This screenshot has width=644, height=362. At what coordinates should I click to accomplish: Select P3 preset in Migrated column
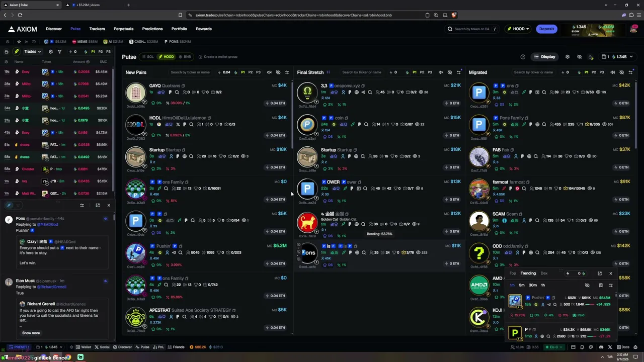click(x=602, y=72)
